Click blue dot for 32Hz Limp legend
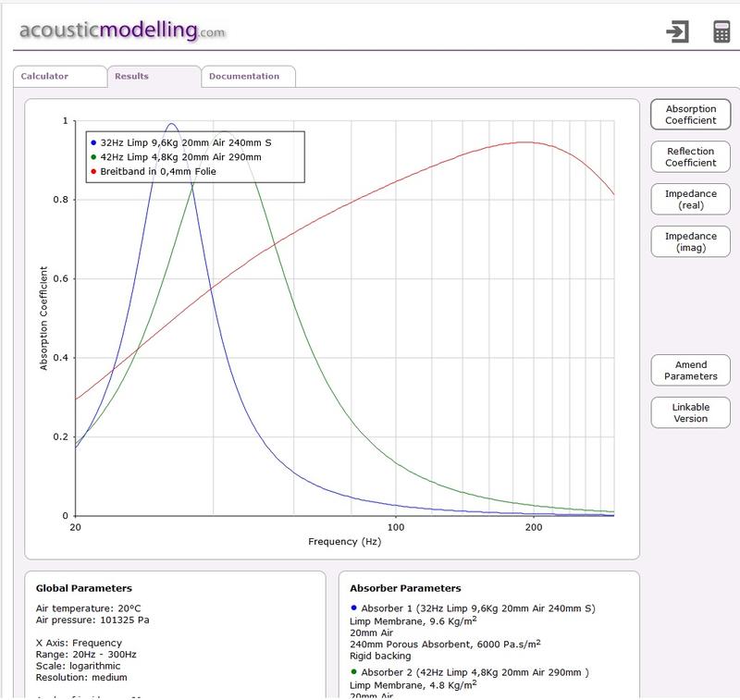 point(92,142)
